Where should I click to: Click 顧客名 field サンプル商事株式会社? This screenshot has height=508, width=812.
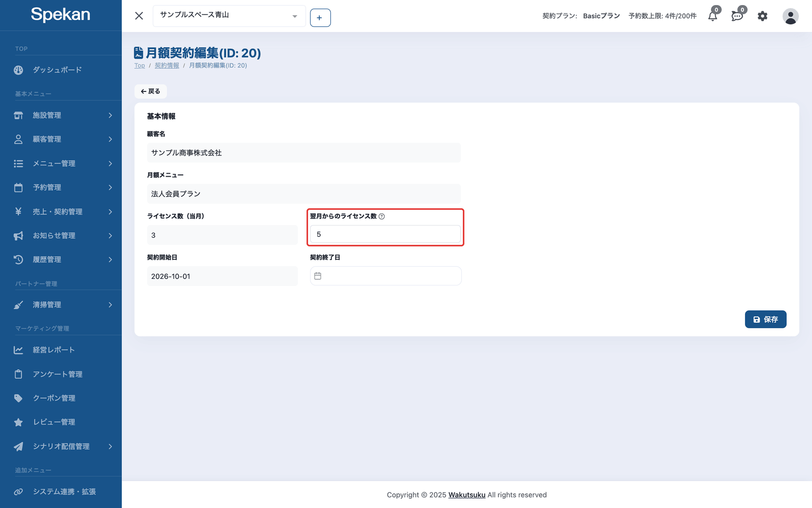[304, 153]
